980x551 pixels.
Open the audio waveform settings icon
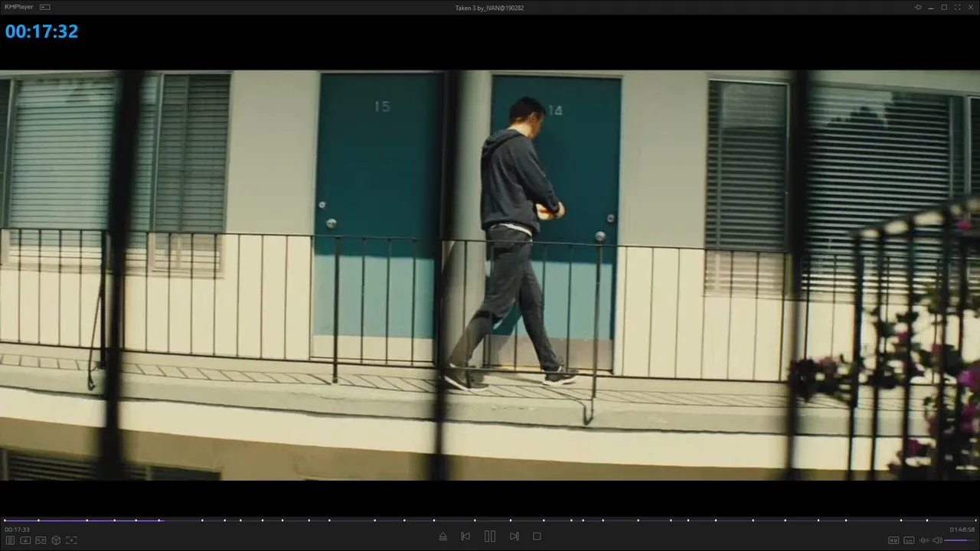(924, 540)
